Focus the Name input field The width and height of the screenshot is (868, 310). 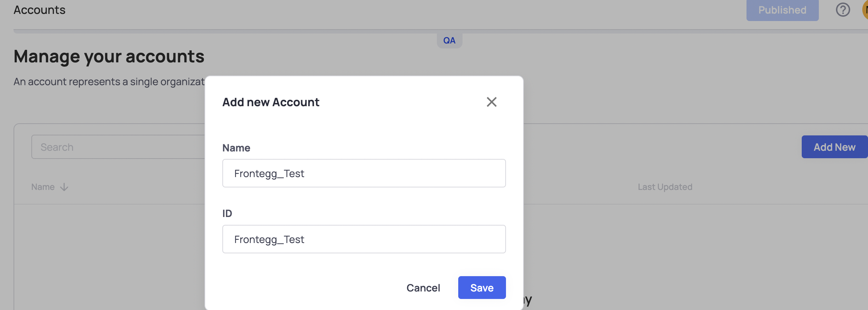(364, 173)
